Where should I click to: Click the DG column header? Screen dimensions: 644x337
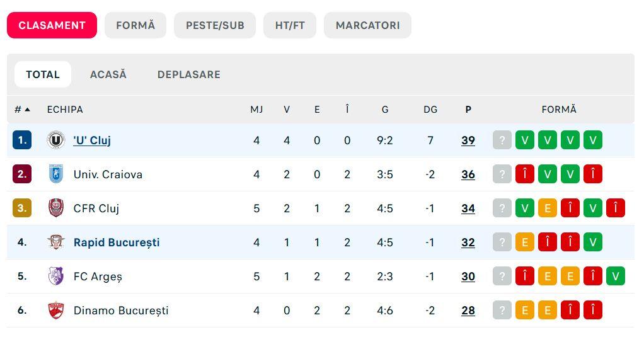click(430, 109)
